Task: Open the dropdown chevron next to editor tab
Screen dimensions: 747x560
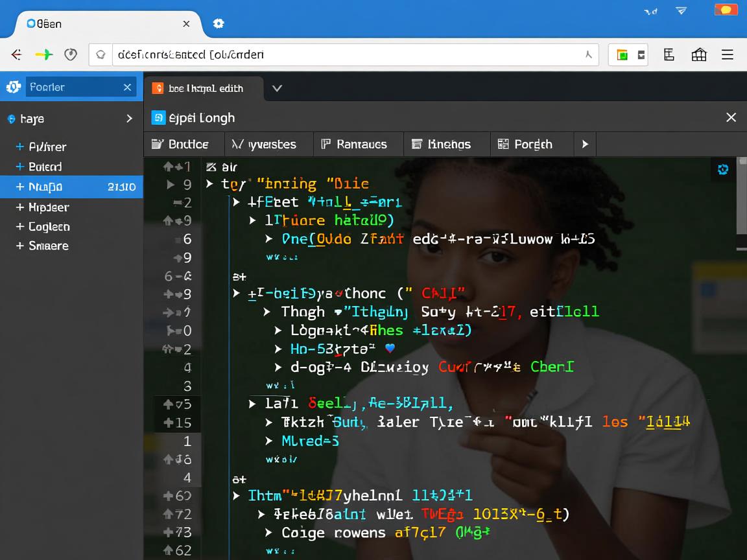Action: coord(277,88)
